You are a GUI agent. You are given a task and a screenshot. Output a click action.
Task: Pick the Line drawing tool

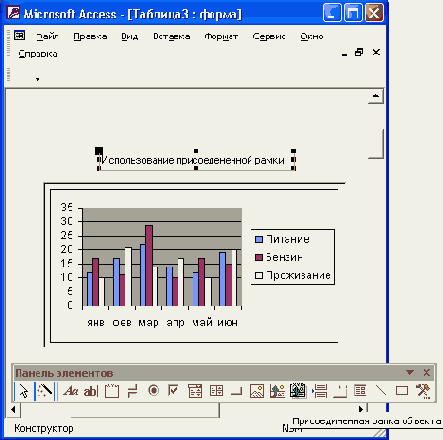tap(381, 390)
